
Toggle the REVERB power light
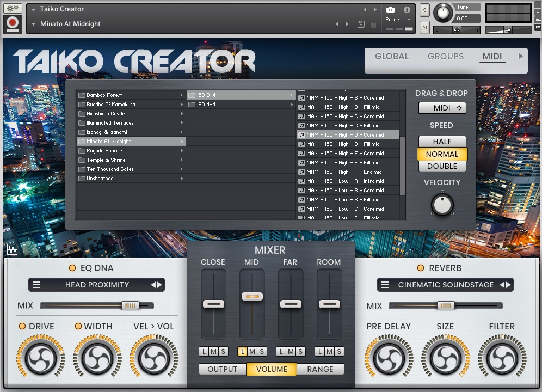[421, 268]
